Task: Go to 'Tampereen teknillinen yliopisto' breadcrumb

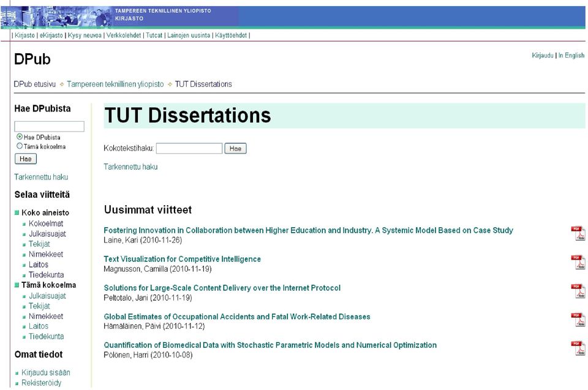Action: click(x=116, y=84)
